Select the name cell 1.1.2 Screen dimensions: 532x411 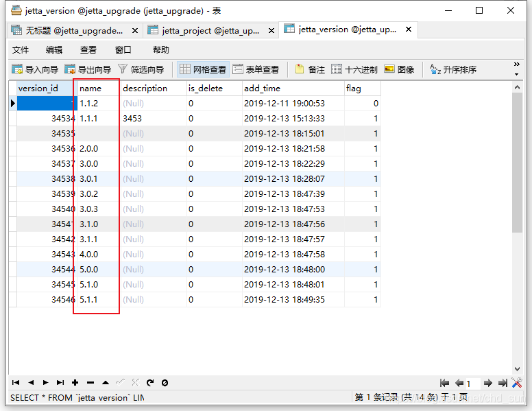click(99, 103)
